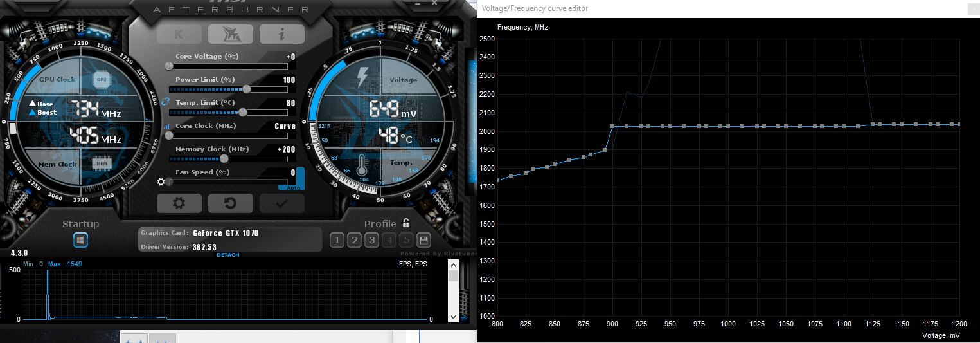
Task: Click the Min : 0 graph label
Action: click(33, 264)
